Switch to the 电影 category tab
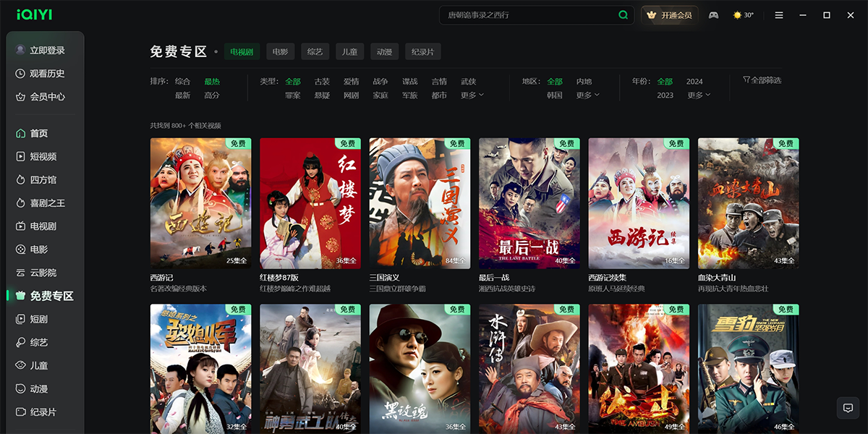 tap(280, 52)
